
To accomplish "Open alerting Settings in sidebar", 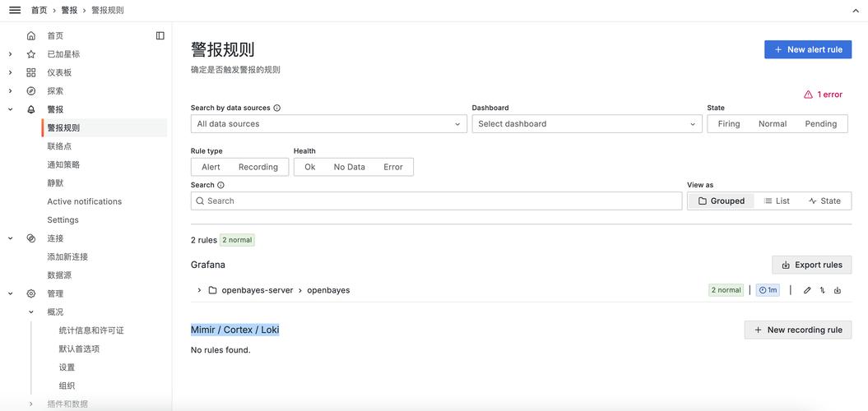I will (63, 219).
